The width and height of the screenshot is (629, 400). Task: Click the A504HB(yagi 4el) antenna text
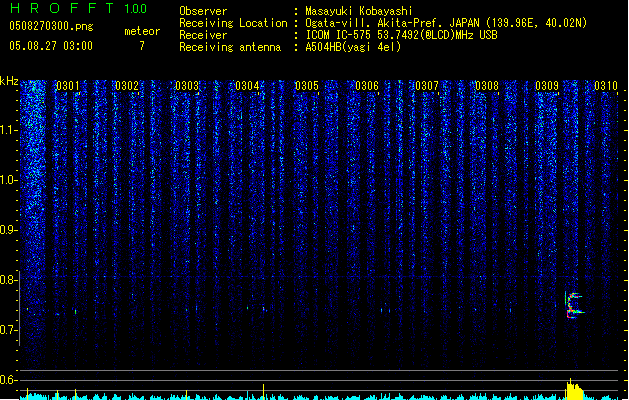coord(353,47)
